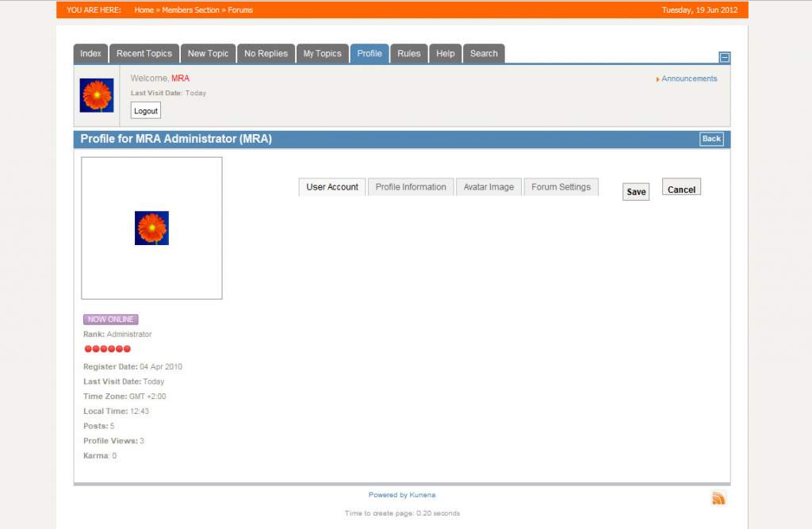Viewport: 812px width, 529px height.
Task: Start a New Topic from the menu
Action: (x=209, y=54)
